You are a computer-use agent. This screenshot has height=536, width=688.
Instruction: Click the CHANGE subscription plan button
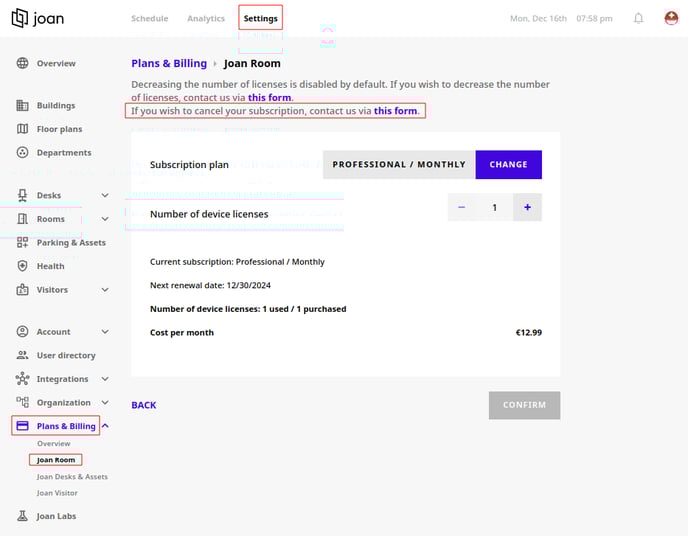coord(509,164)
